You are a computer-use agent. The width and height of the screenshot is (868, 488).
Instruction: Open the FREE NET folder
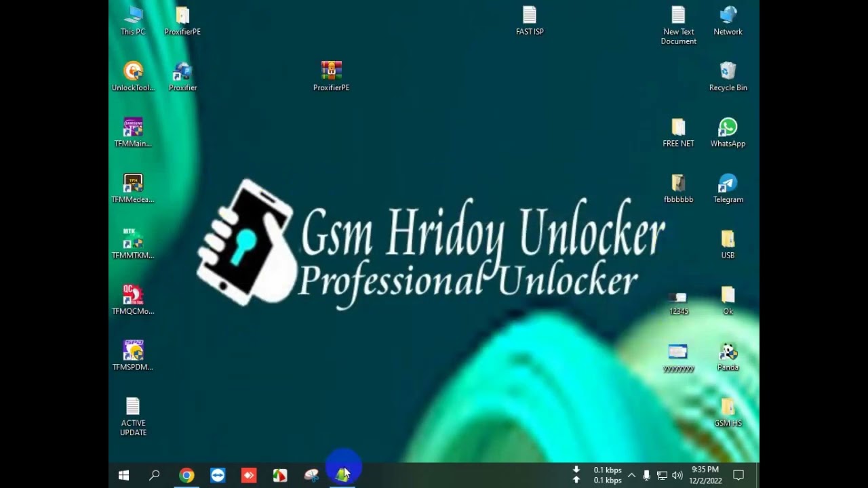click(x=678, y=132)
